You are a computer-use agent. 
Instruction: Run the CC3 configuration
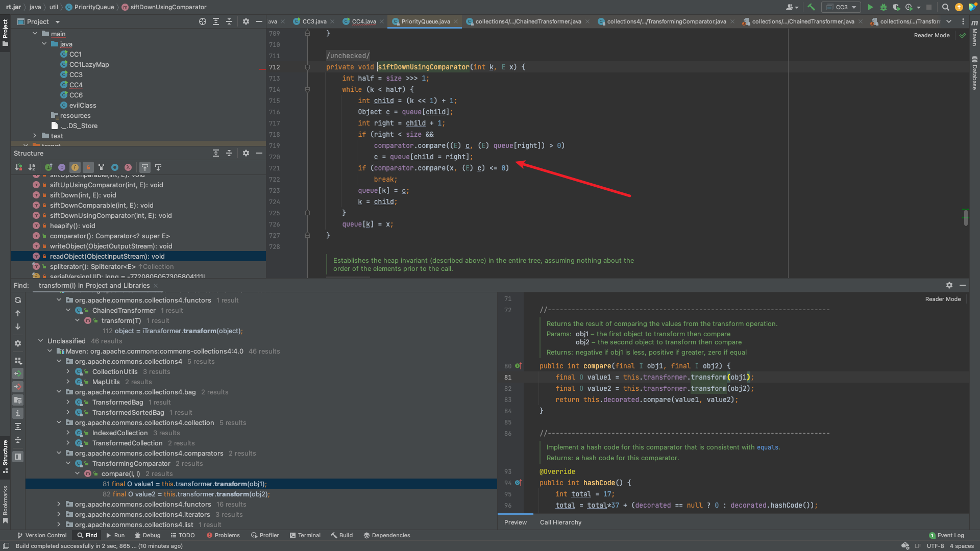tap(870, 7)
